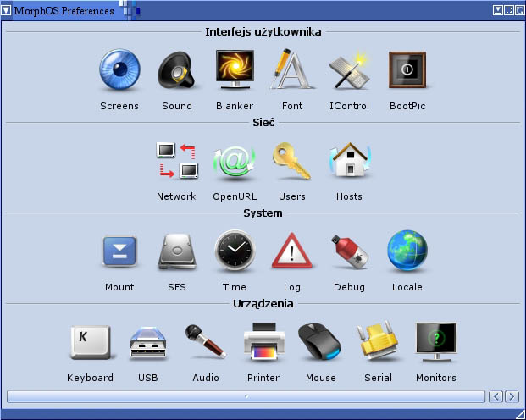Open IControl keyboard-wand icon

(349, 70)
